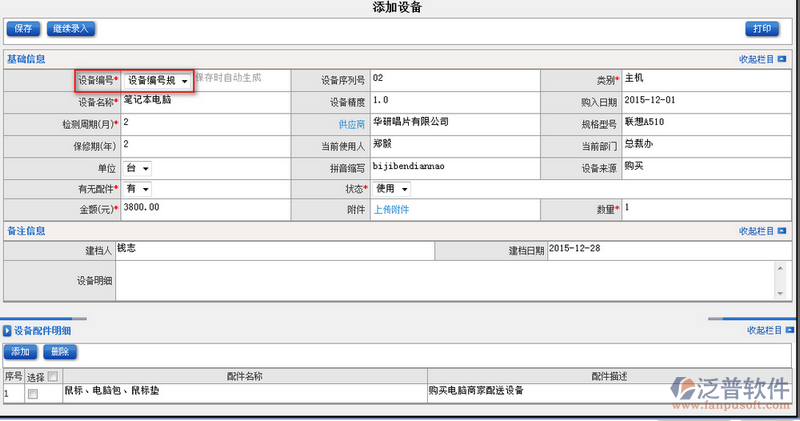The width and height of the screenshot is (800, 421).
Task: Click the 打印 button
Action: point(762,28)
